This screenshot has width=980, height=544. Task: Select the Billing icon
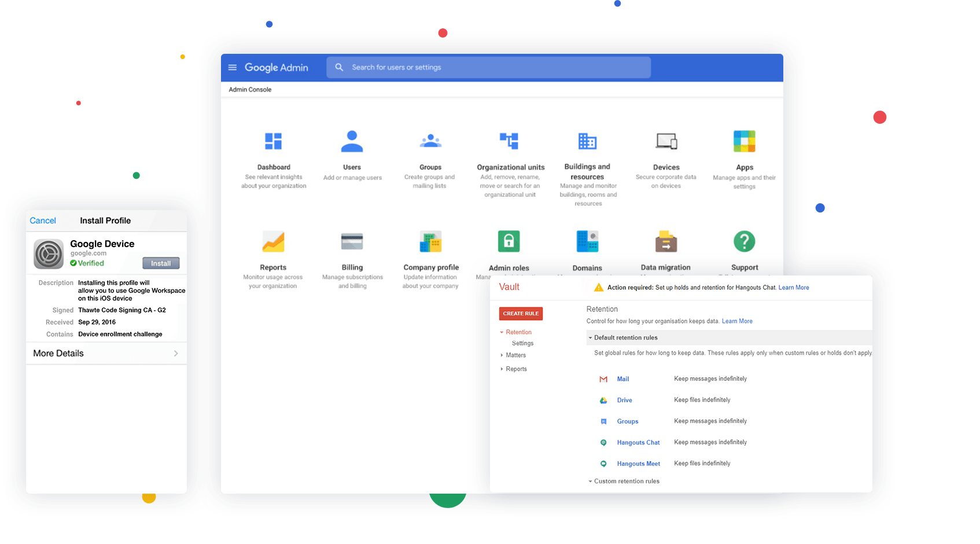[352, 241]
